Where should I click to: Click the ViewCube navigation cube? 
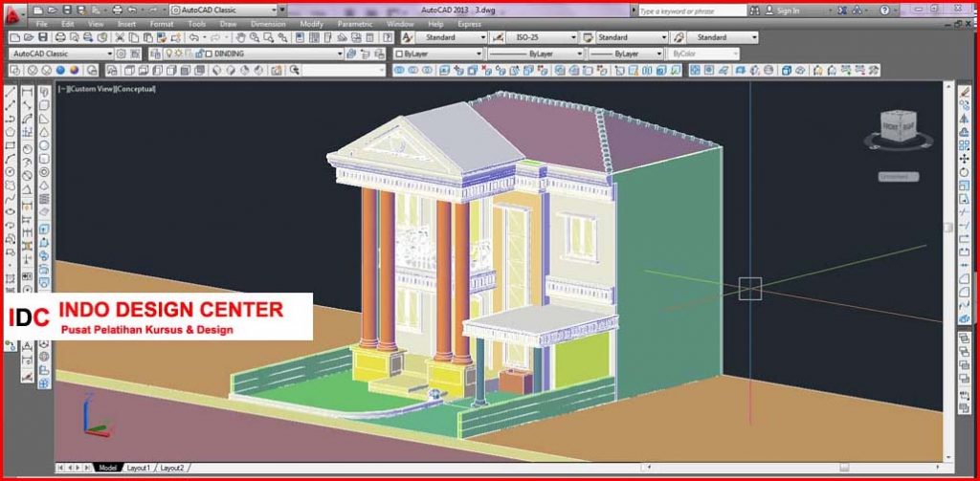[899, 127]
